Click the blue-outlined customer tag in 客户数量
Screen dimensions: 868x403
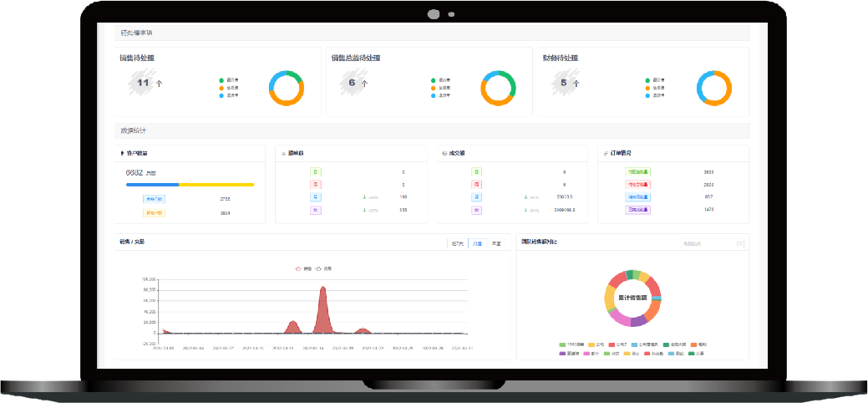[x=154, y=199]
